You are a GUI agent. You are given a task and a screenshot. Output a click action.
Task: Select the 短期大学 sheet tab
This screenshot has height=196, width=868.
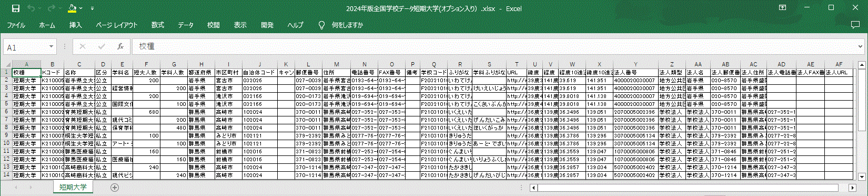click(x=73, y=187)
